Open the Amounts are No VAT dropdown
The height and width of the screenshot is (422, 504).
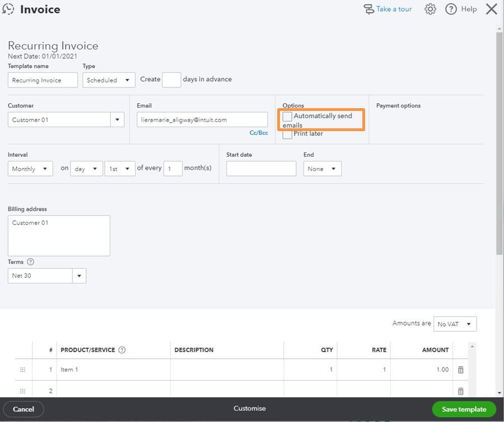tap(455, 324)
